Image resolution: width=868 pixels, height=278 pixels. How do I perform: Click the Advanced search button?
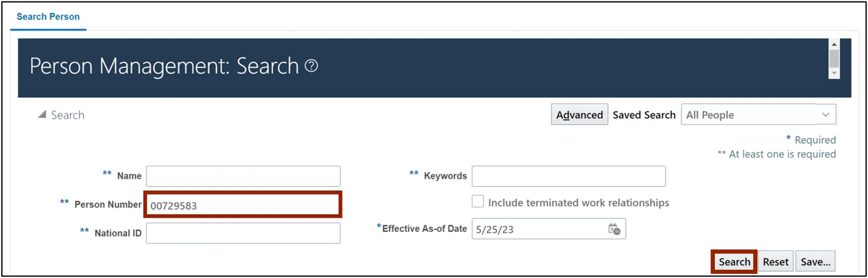point(579,115)
